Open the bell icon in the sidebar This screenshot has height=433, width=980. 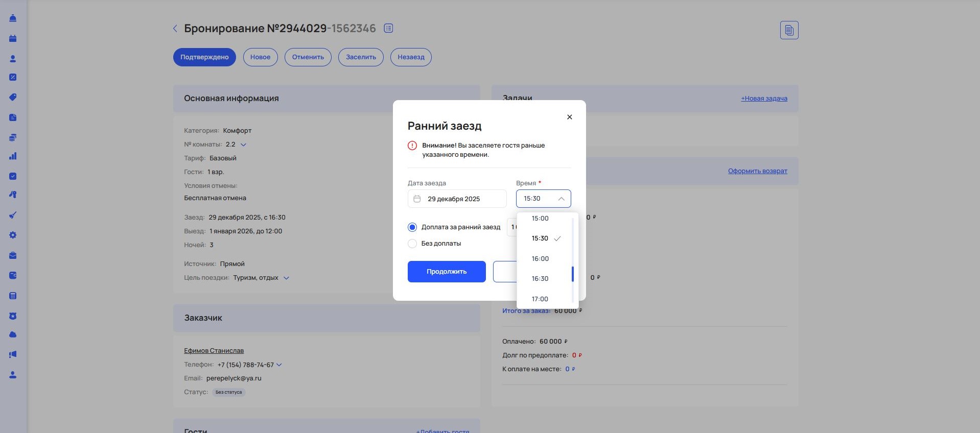point(13,18)
